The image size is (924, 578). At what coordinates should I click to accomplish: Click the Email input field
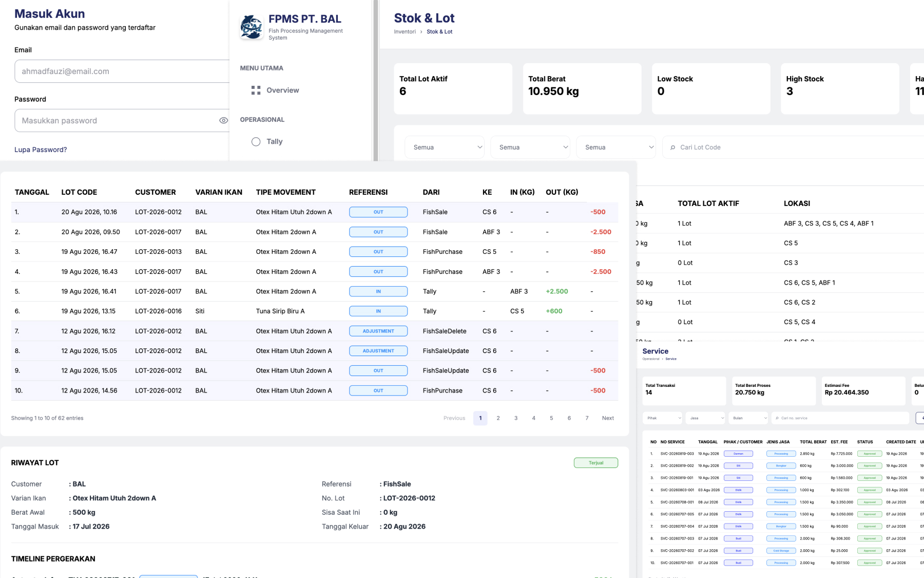(122, 71)
